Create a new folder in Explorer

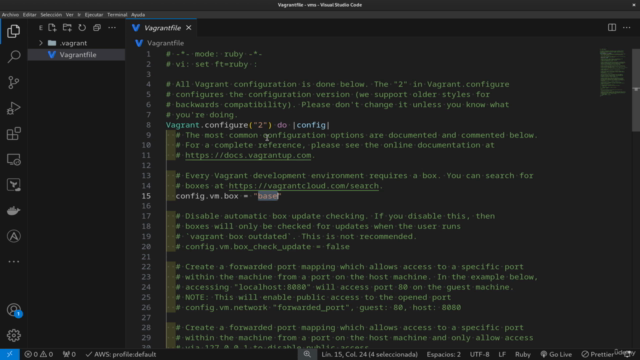pyautogui.click(x=67, y=28)
